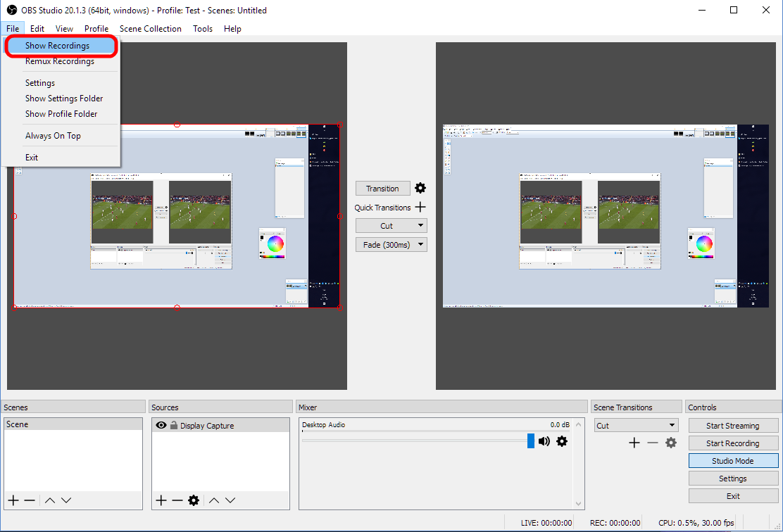Remove selected scene with minus icon
The height and width of the screenshot is (532, 783).
(30, 500)
